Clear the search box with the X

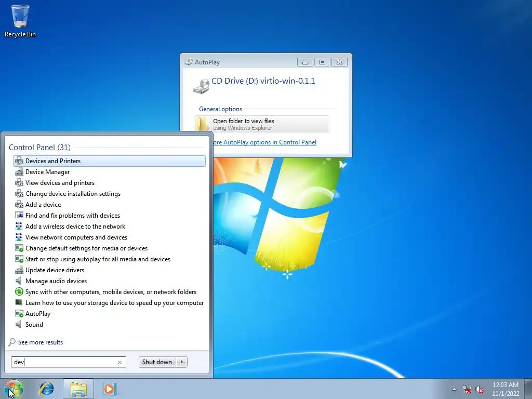click(120, 362)
